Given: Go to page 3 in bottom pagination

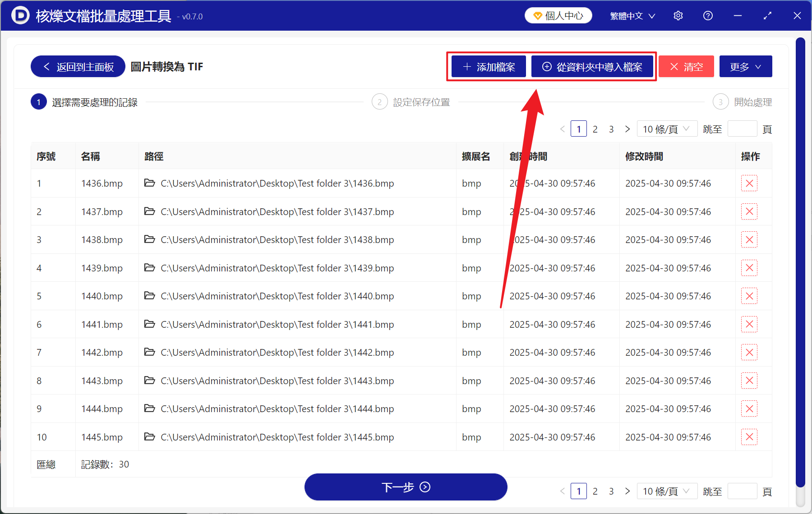Looking at the screenshot, I should coord(611,491).
